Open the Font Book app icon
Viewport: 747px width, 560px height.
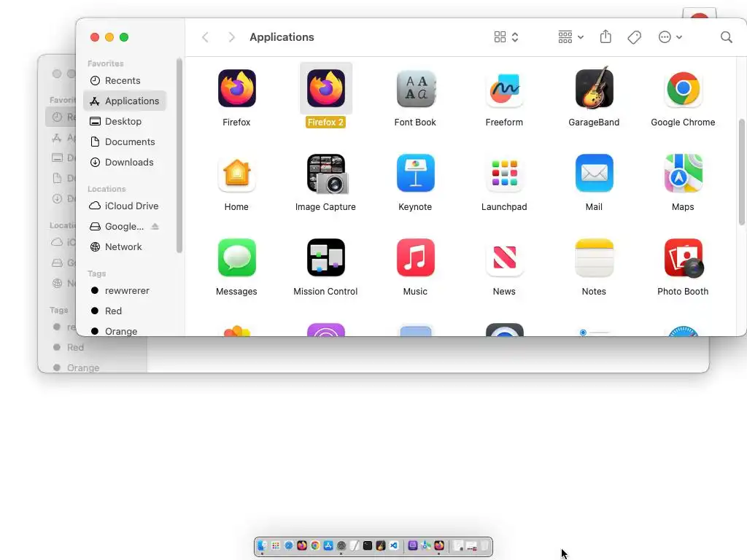[x=415, y=88]
